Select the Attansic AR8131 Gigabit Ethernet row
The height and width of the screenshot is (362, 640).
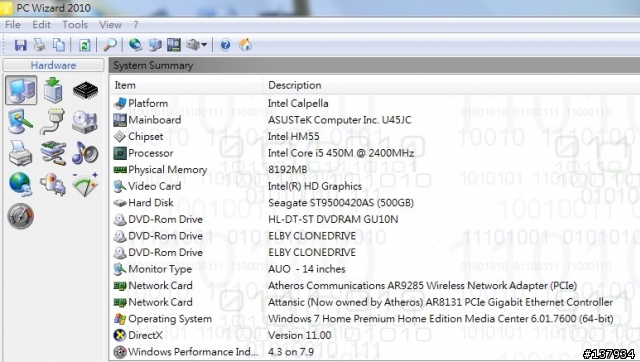[x=375, y=302]
